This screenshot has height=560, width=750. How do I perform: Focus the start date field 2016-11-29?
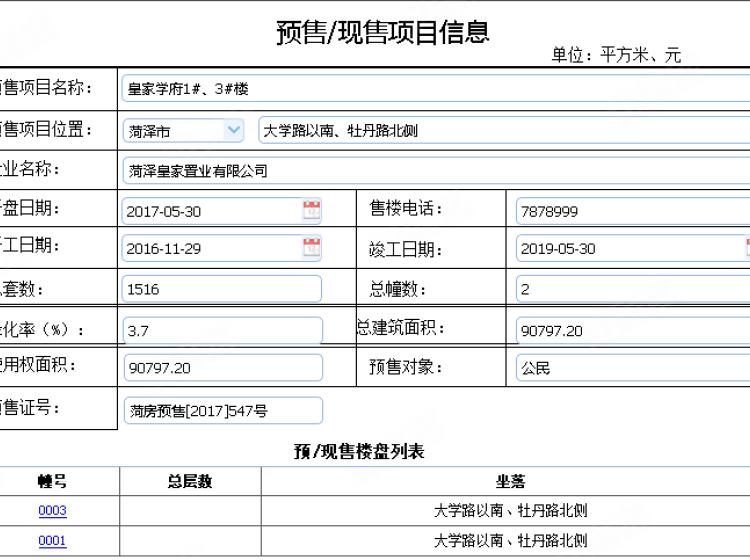(x=210, y=249)
